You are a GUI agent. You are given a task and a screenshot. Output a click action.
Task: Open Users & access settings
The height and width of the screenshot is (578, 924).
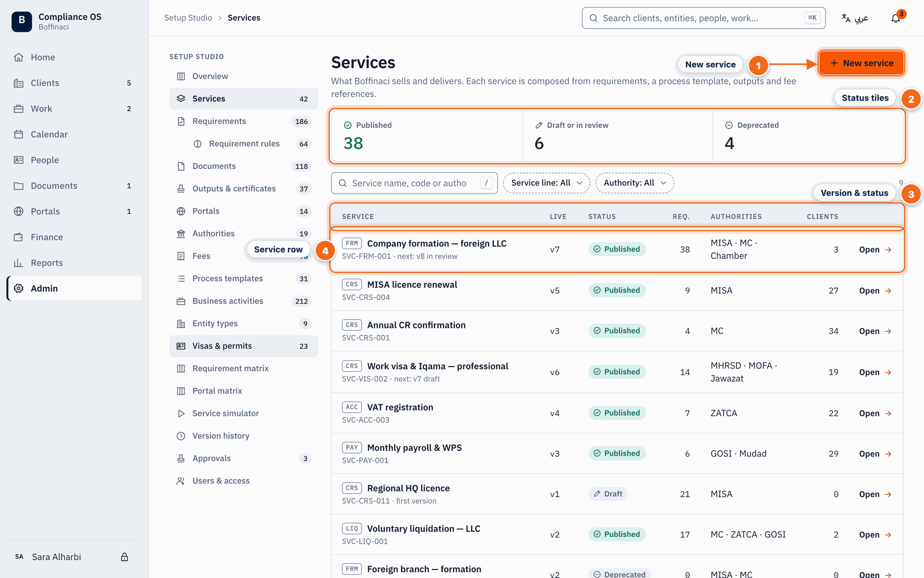click(244, 481)
